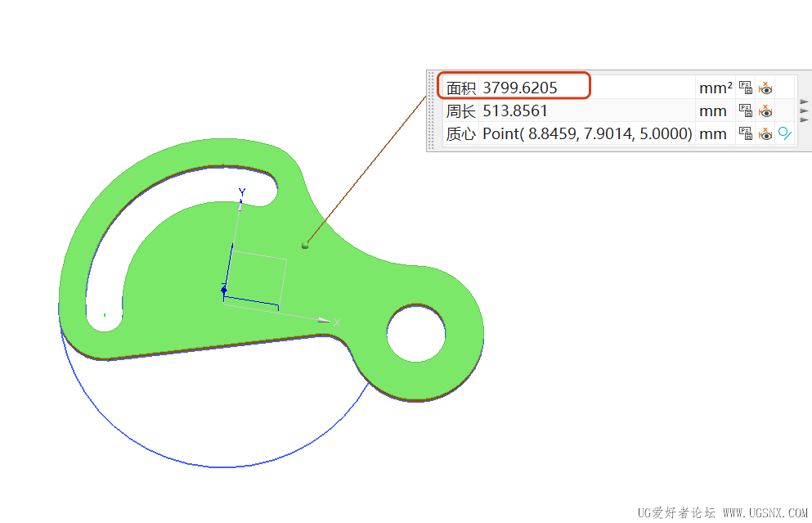
Task: Select the 面积 row label
Action: click(460, 88)
